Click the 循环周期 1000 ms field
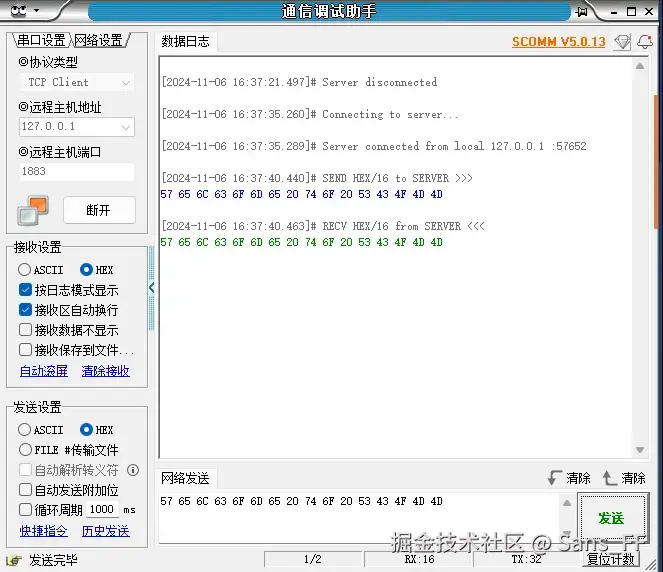663x572 pixels. click(x=102, y=509)
